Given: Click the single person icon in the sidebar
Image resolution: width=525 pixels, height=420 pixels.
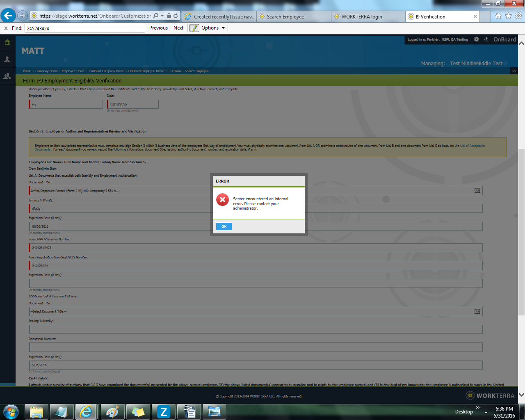Looking at the screenshot, I should click(x=7, y=59).
